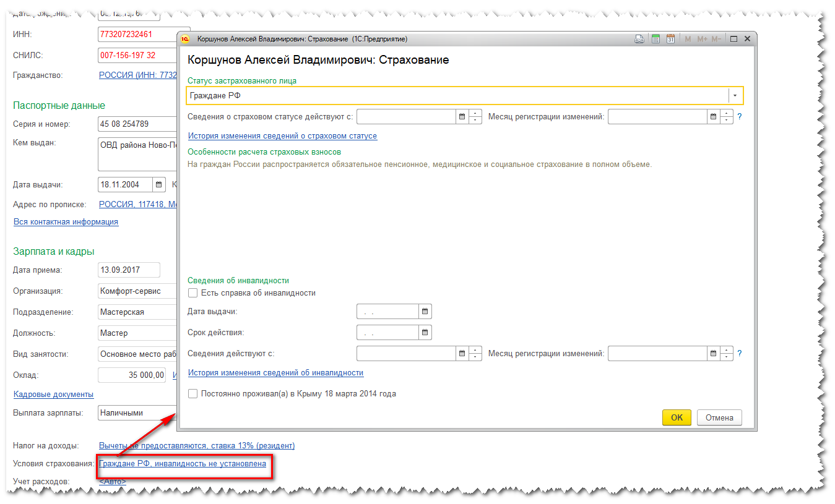This screenshot has width=835, height=504.
Task: Open 'Вся контактная информация' link
Action: tap(66, 221)
